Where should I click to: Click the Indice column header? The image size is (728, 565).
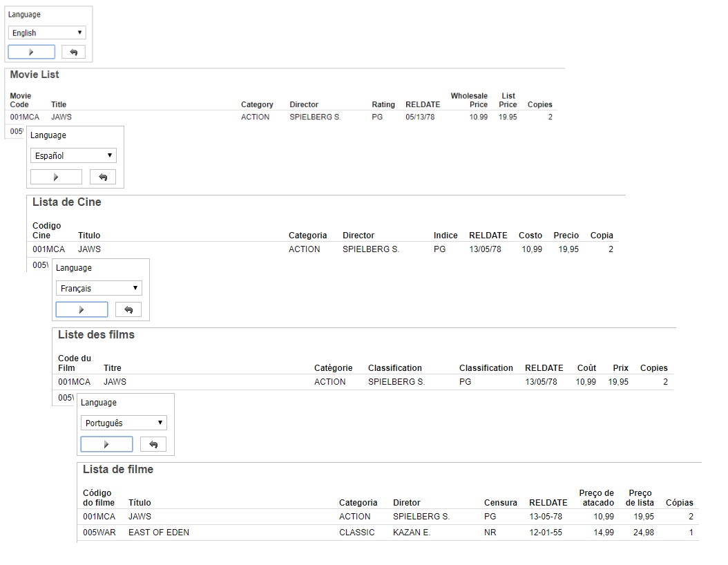(446, 236)
